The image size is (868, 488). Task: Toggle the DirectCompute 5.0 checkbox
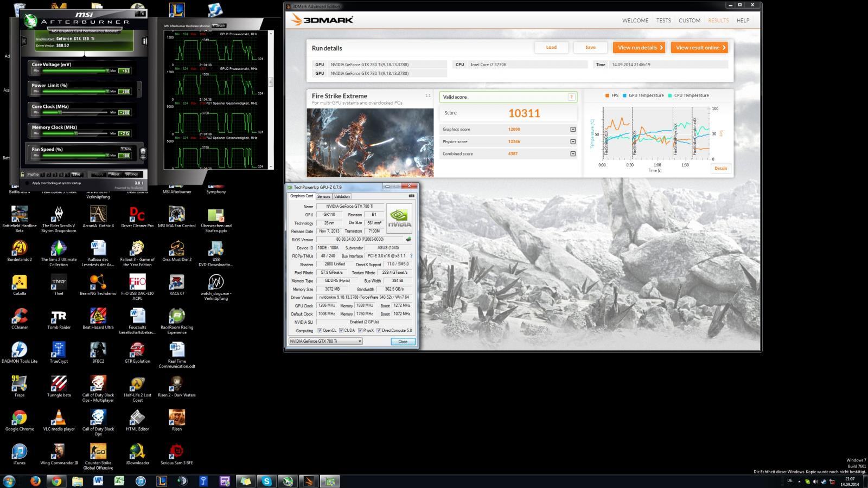[379, 330]
